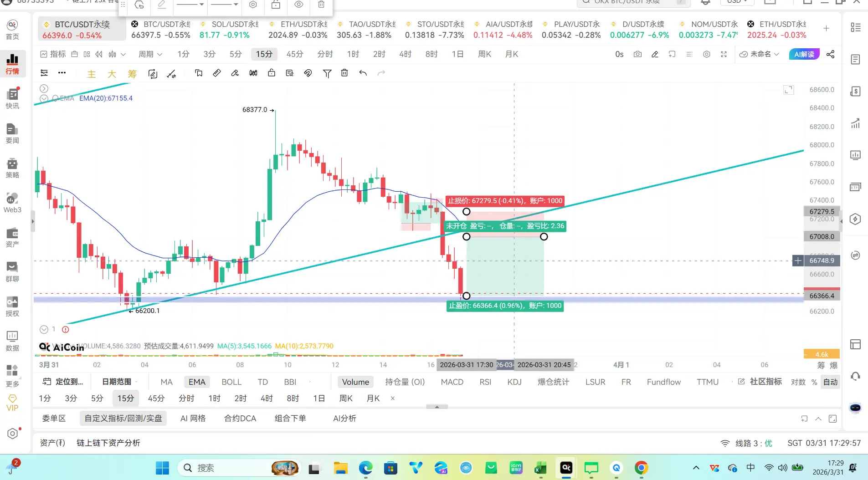
Task: Switch to SOL/USDT永续 tab
Action: (x=229, y=30)
